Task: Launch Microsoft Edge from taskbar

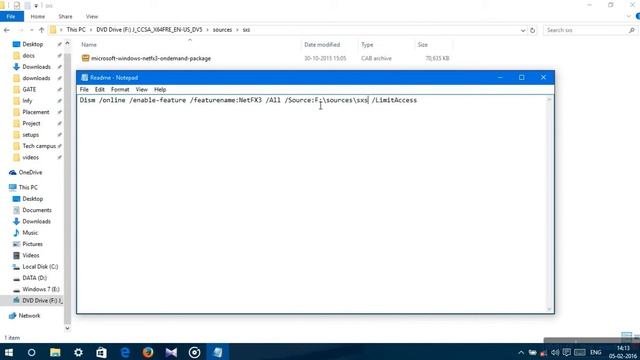Action: [x=125, y=352]
